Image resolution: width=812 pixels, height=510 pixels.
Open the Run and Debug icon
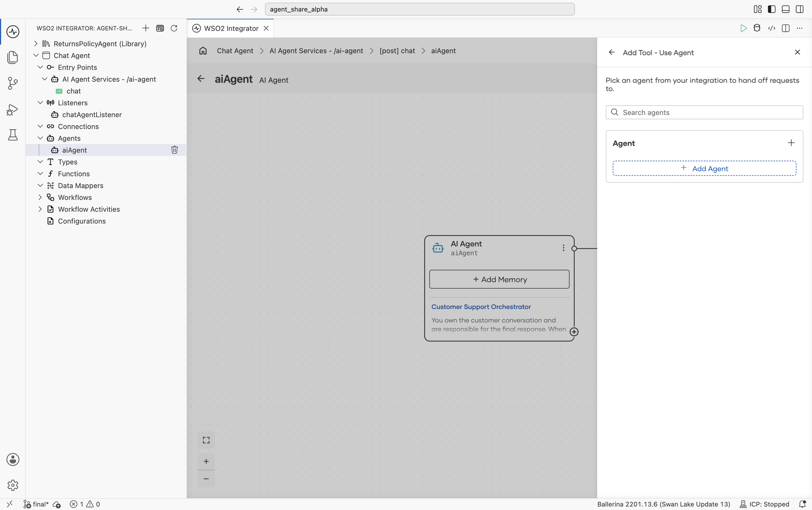13,109
